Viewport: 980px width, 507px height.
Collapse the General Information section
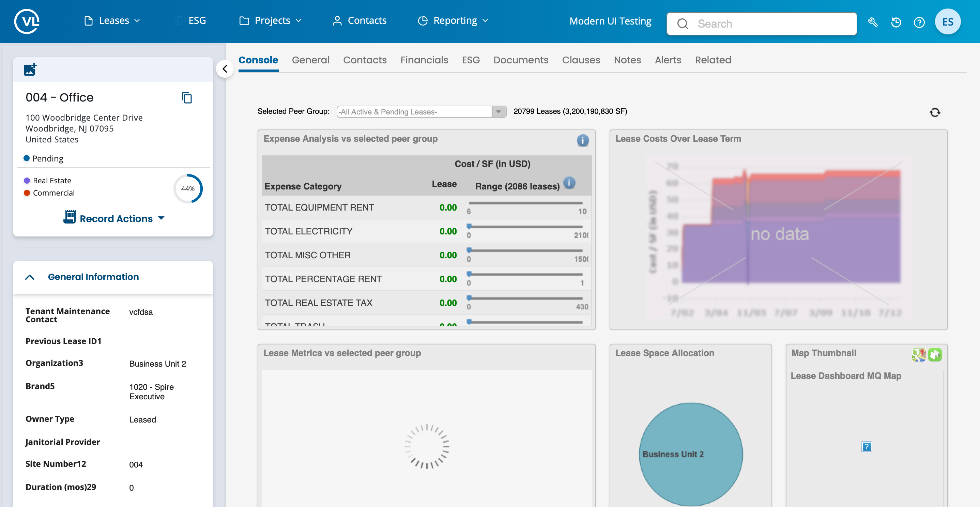[30, 277]
